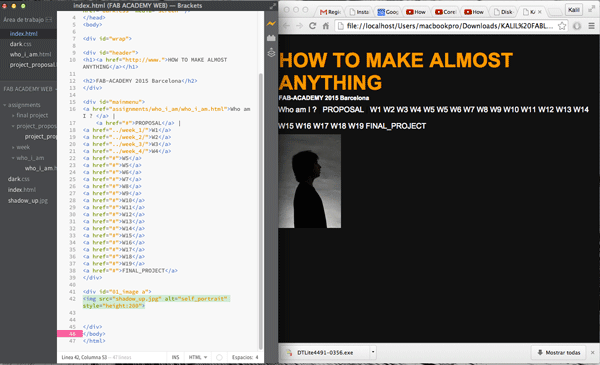This screenshot has width=600, height=365.
Task: Click round extension icon next to star
Action: (577, 26)
